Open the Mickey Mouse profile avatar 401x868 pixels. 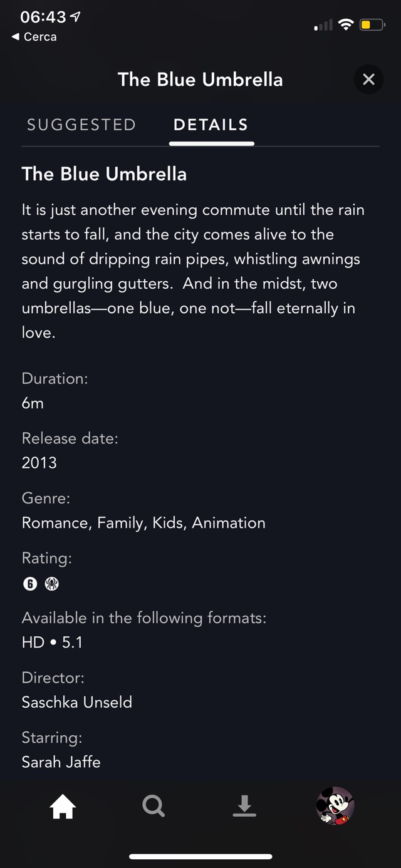click(x=335, y=806)
